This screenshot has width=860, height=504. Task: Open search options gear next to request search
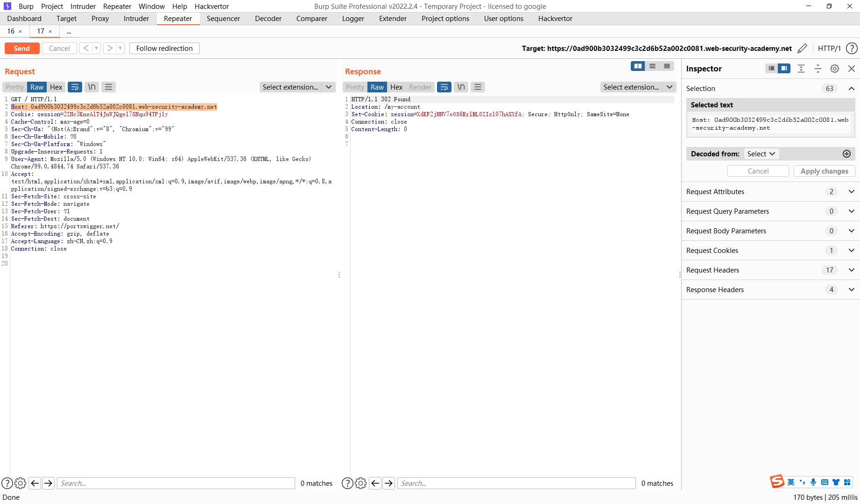pyautogui.click(x=21, y=483)
